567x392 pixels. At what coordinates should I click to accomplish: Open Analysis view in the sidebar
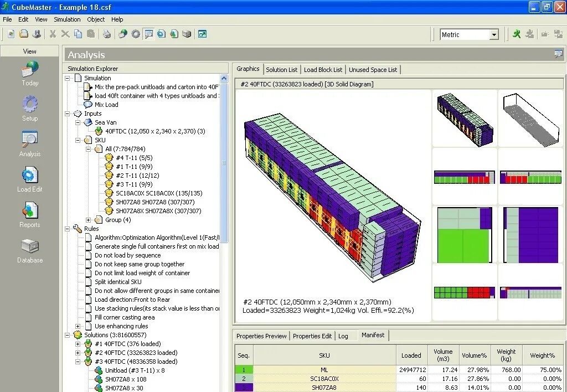click(30, 145)
